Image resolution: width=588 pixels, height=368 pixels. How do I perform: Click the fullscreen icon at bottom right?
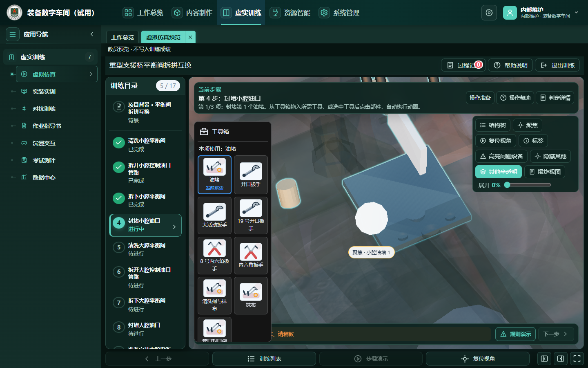(577, 359)
